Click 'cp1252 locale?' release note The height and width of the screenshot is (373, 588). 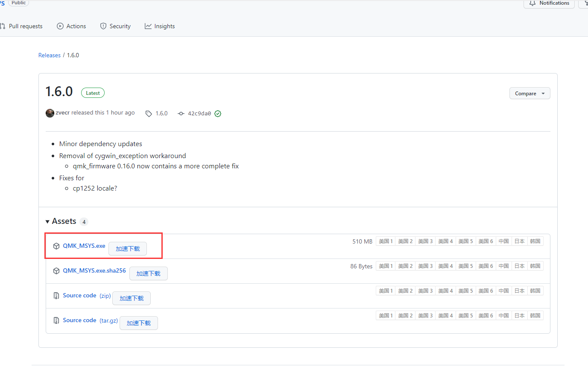pos(95,188)
